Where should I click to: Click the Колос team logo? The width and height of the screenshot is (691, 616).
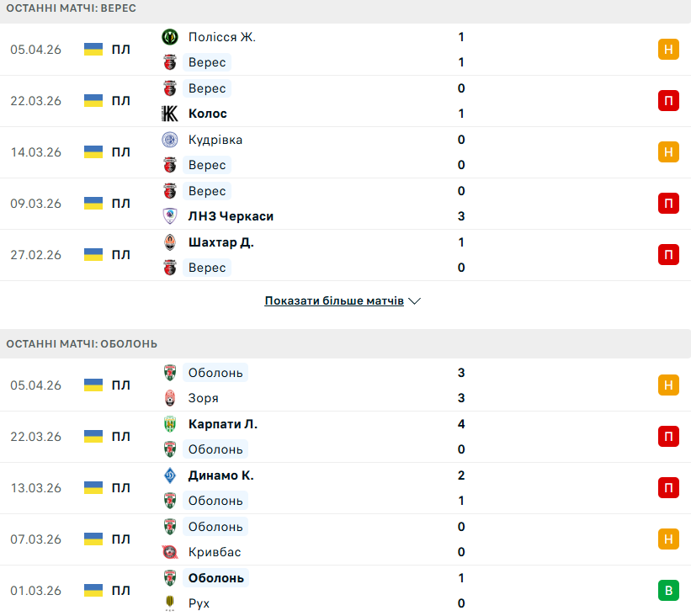pos(170,114)
